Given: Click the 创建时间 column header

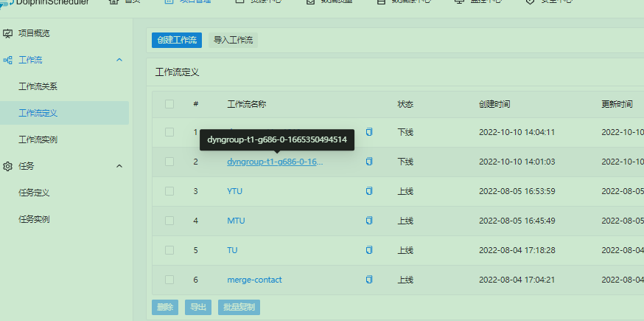Looking at the screenshot, I should pyautogui.click(x=494, y=105).
